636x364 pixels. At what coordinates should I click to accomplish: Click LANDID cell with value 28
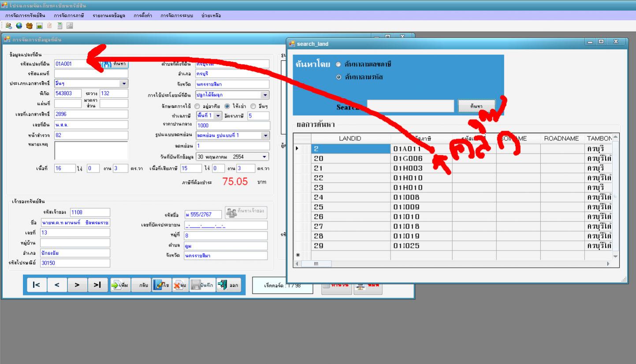pyautogui.click(x=351, y=236)
